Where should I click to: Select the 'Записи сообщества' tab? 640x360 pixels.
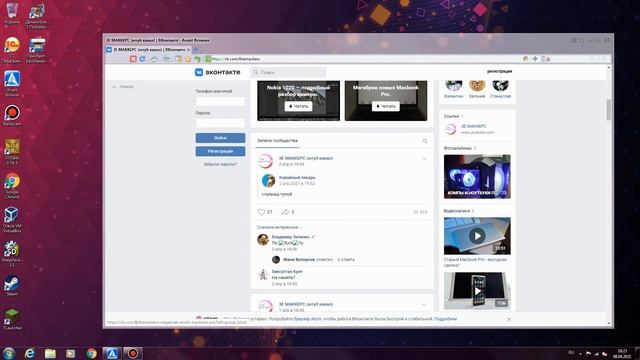click(x=277, y=140)
